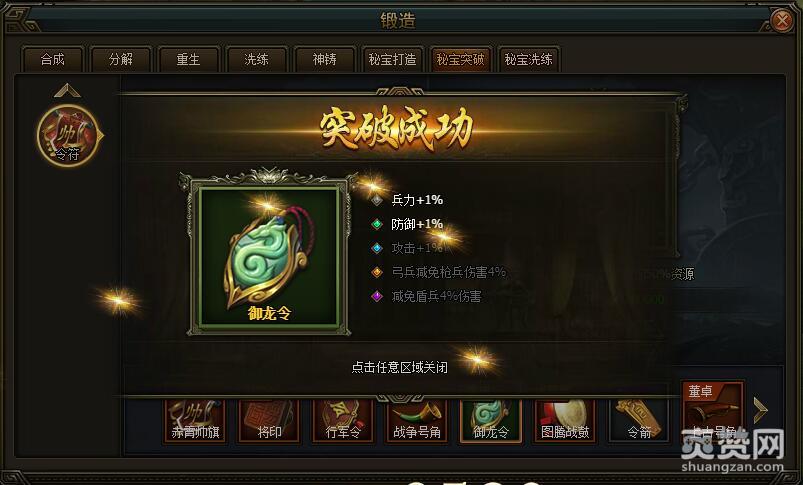This screenshot has height=485, width=803.
Task: Switch to the 合成 tab
Action: 52,59
